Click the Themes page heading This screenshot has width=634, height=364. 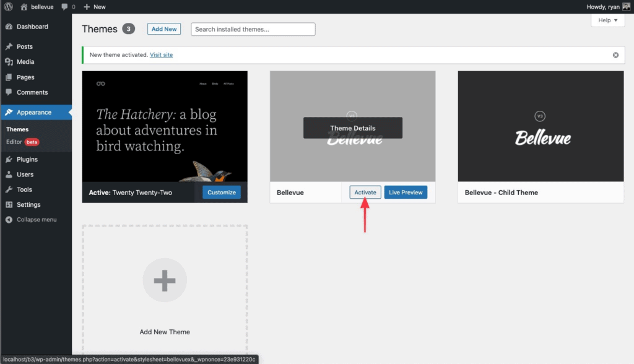(100, 29)
